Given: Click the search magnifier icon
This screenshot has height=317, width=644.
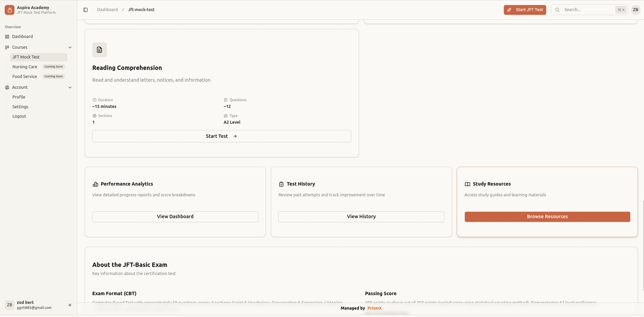Looking at the screenshot, I should tap(557, 10).
